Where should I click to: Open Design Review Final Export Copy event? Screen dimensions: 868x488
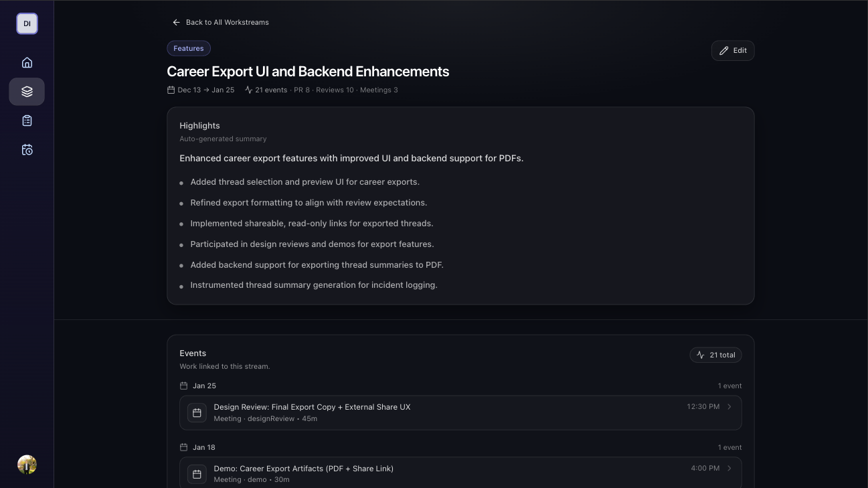[x=312, y=407]
